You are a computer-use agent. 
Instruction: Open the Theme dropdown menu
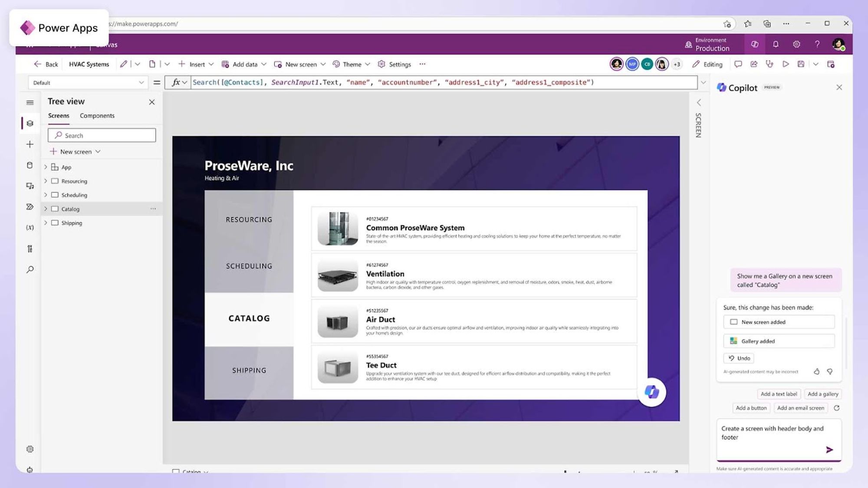368,64
